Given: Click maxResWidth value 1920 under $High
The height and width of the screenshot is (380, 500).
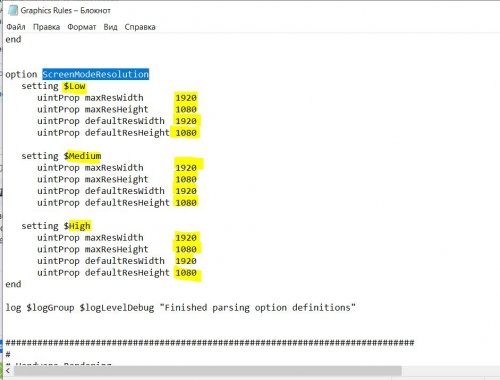Looking at the screenshot, I should [x=186, y=238].
